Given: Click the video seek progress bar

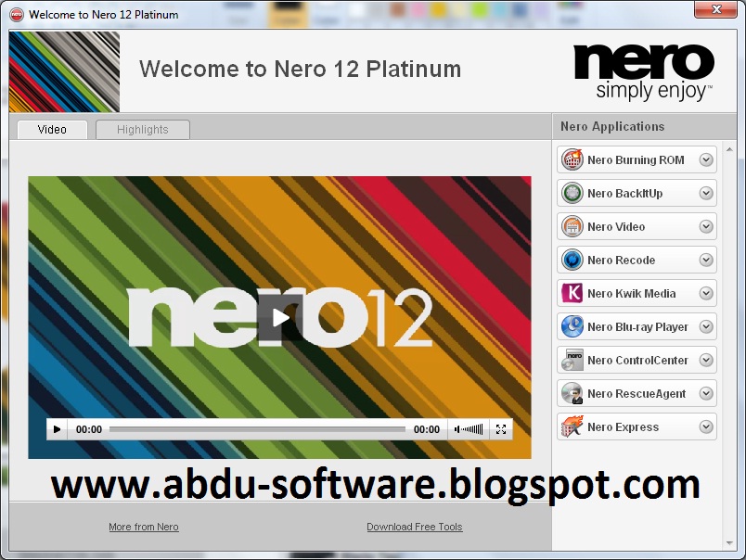Looking at the screenshot, I should [257, 429].
